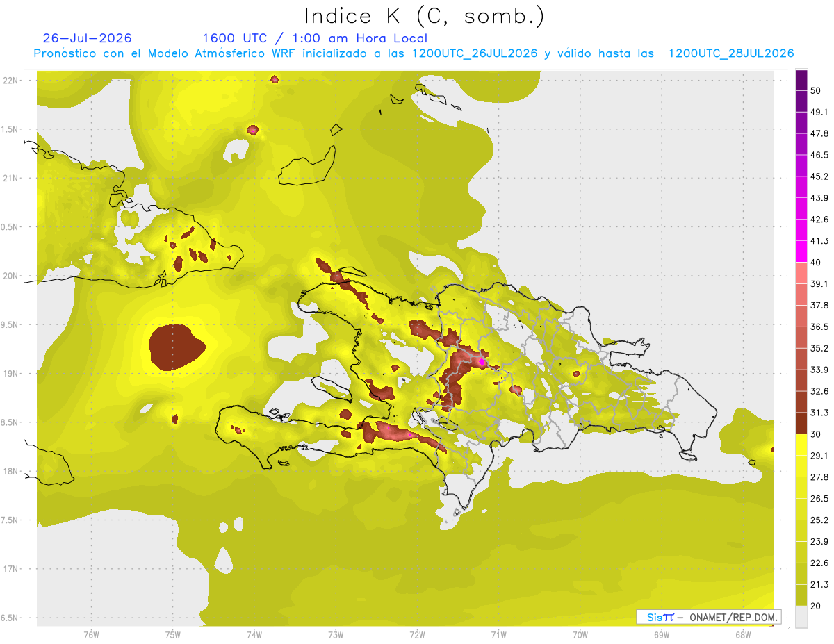Click "1600 UTC / 1:00 am Hora Local"
Viewport: 834px width, 644px height.
pos(314,38)
